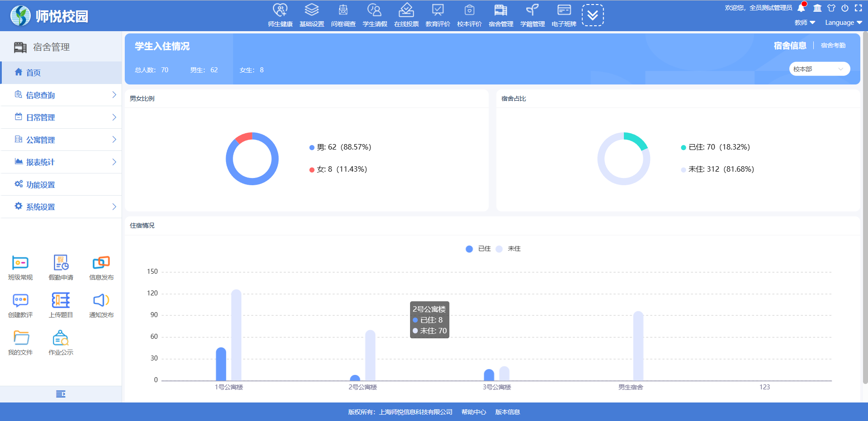Click the notification bell icon
This screenshot has height=421, width=868.
pos(801,8)
